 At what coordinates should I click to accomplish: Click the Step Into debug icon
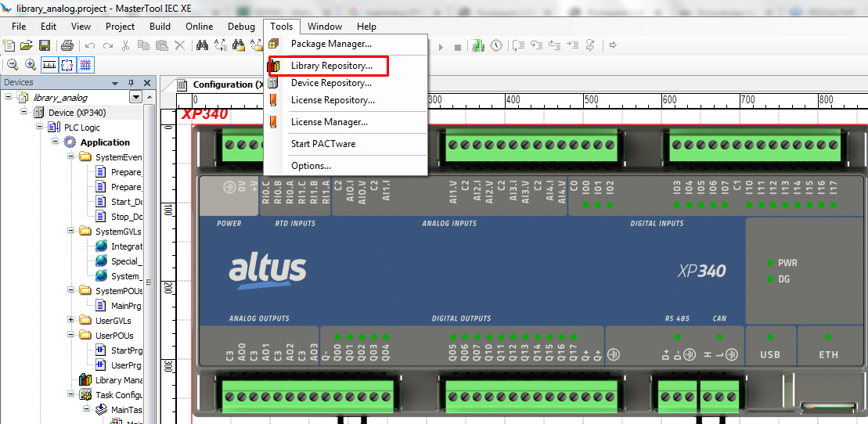[536, 45]
